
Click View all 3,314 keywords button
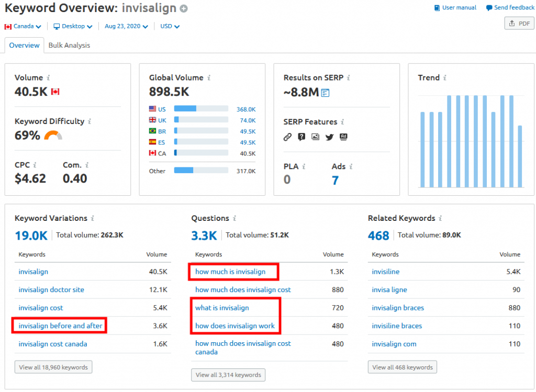(228, 375)
